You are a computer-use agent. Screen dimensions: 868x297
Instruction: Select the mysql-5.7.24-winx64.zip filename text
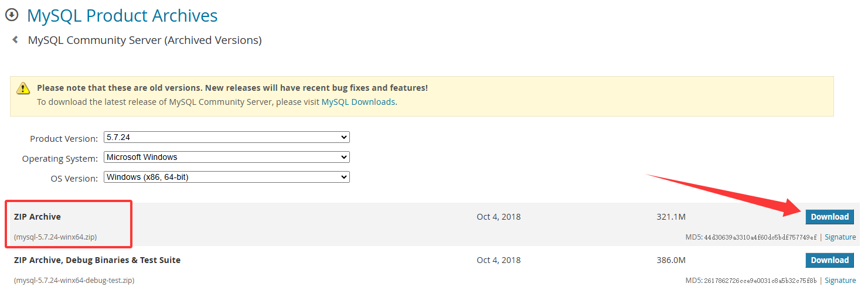click(56, 237)
